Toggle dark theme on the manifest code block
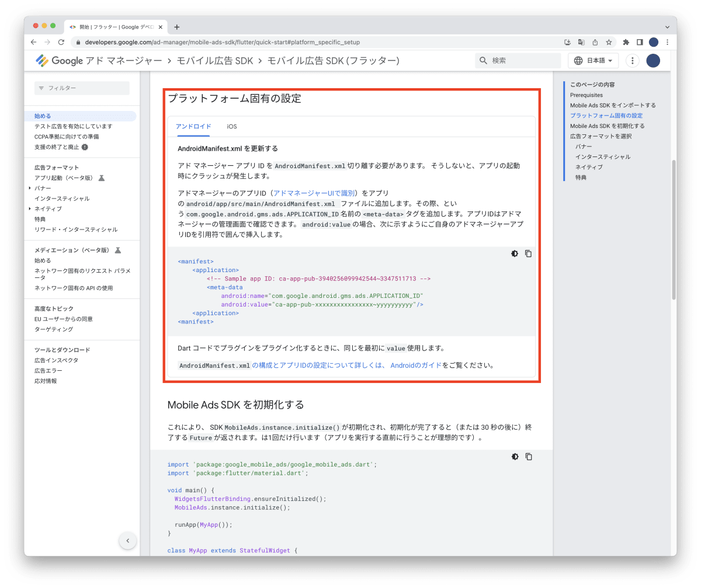This screenshot has width=701, height=588. point(515,253)
